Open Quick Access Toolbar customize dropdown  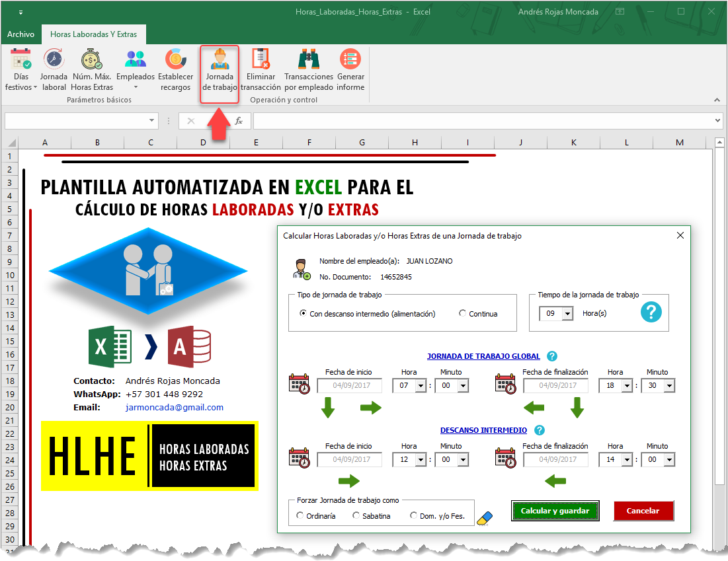pos(20,13)
